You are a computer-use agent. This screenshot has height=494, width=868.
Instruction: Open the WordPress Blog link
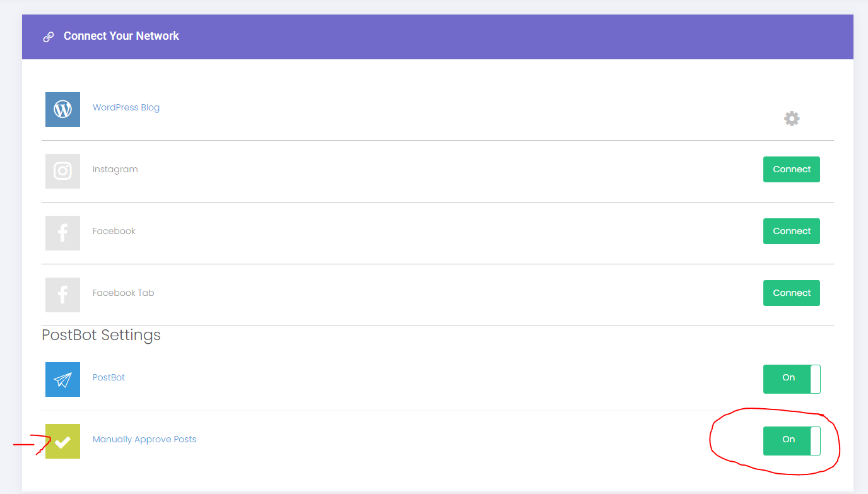click(x=126, y=107)
